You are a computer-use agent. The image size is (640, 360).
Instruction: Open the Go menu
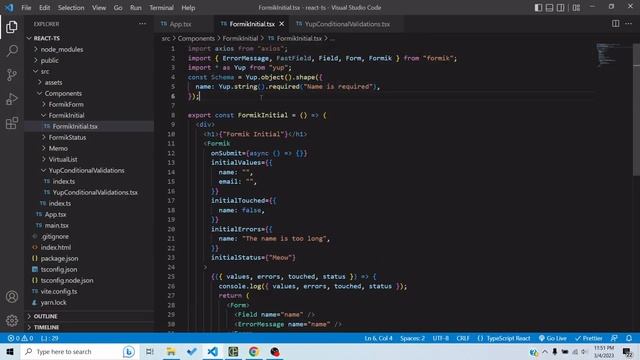pyautogui.click(x=118, y=8)
